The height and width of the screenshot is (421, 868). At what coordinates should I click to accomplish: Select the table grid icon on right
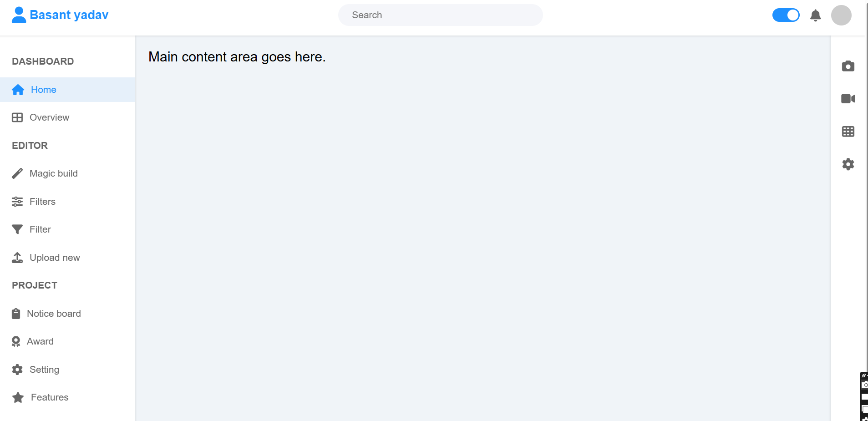point(848,132)
